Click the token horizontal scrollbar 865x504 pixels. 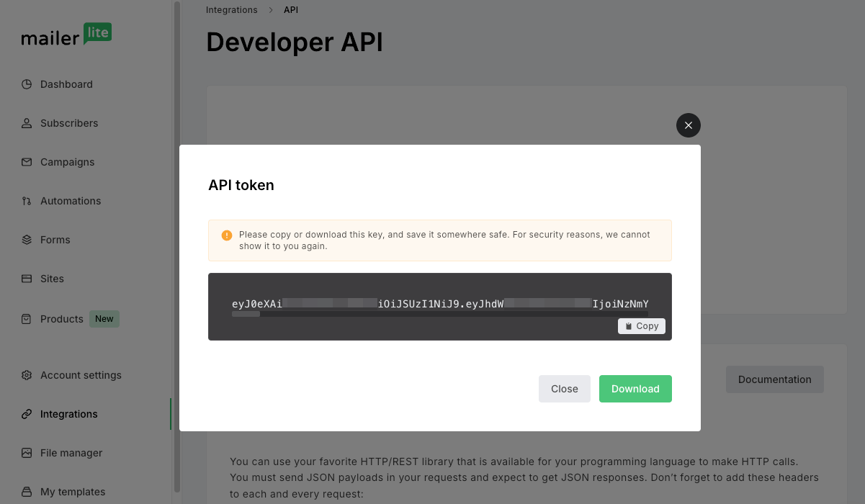point(246,314)
